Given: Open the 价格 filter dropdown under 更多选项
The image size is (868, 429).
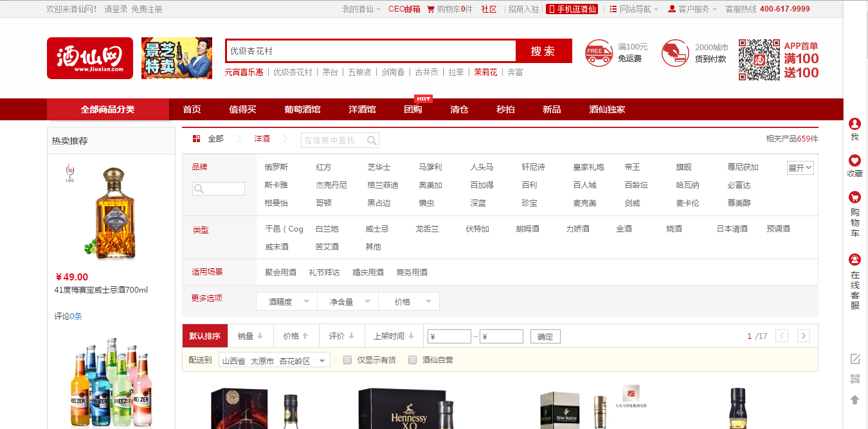Looking at the screenshot, I should click(x=409, y=302).
